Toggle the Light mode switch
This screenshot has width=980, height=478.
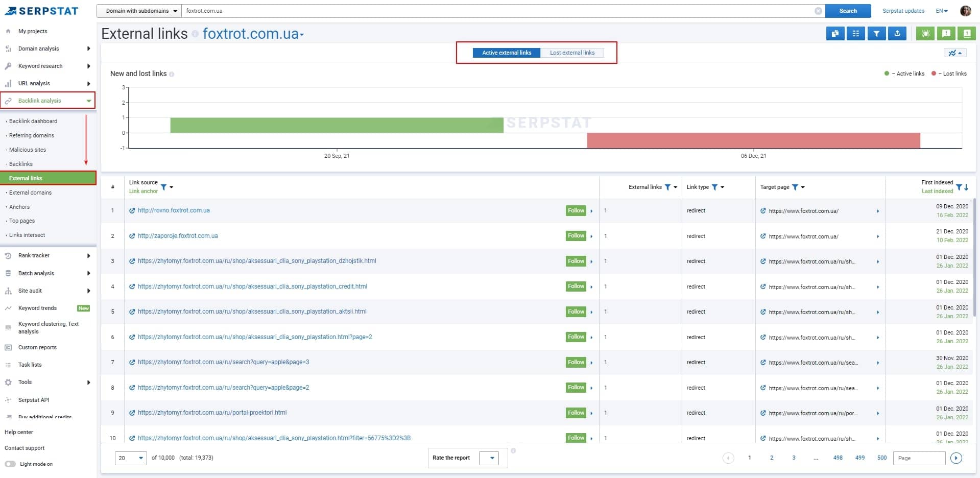[10, 464]
